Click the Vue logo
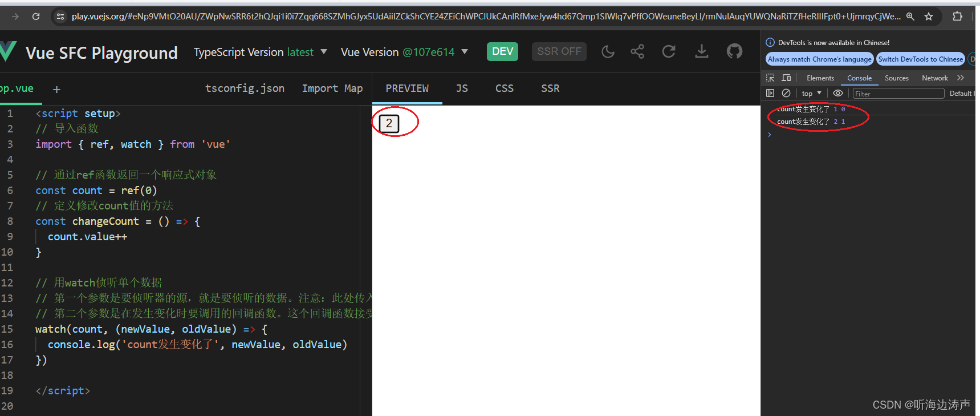980x416 pixels. pyautogui.click(x=8, y=52)
